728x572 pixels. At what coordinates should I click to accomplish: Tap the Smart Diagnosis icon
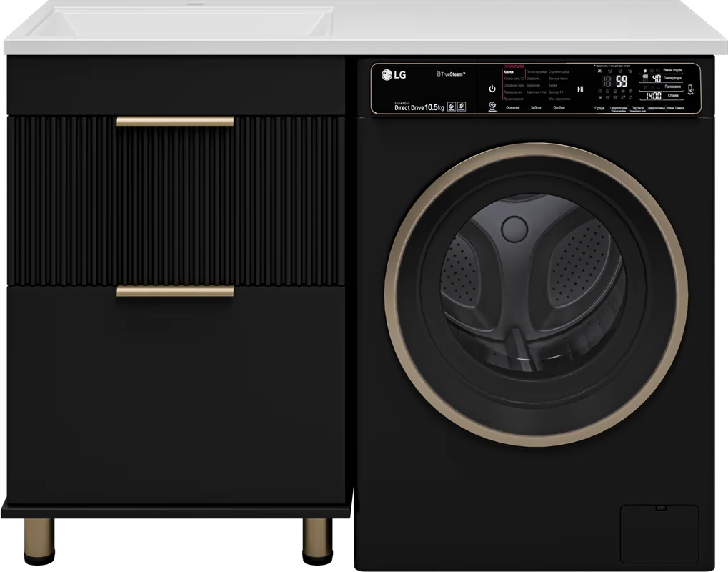pos(493,107)
